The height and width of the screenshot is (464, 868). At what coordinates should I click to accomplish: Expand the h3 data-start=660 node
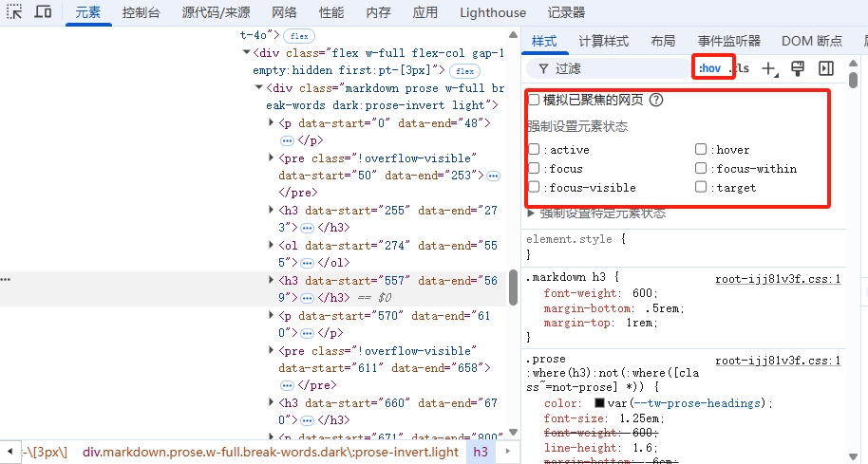pos(272,402)
